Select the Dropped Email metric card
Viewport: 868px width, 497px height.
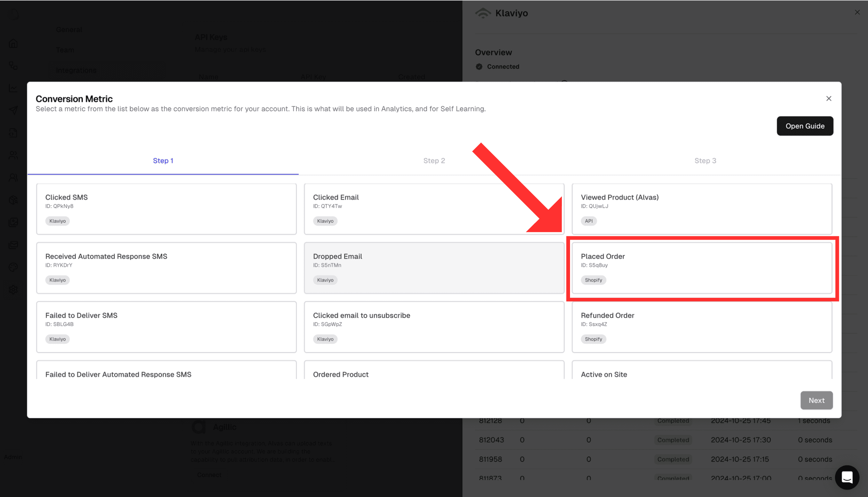[x=434, y=268]
